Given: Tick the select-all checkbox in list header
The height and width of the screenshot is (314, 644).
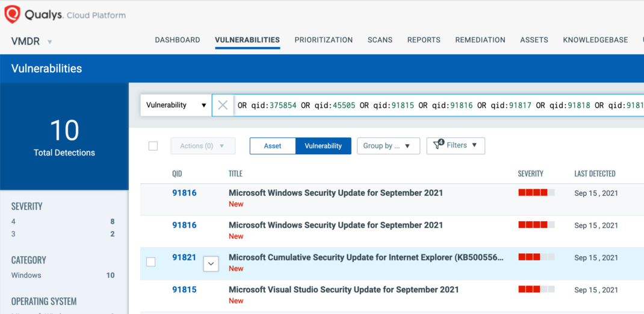Looking at the screenshot, I should pyautogui.click(x=153, y=146).
